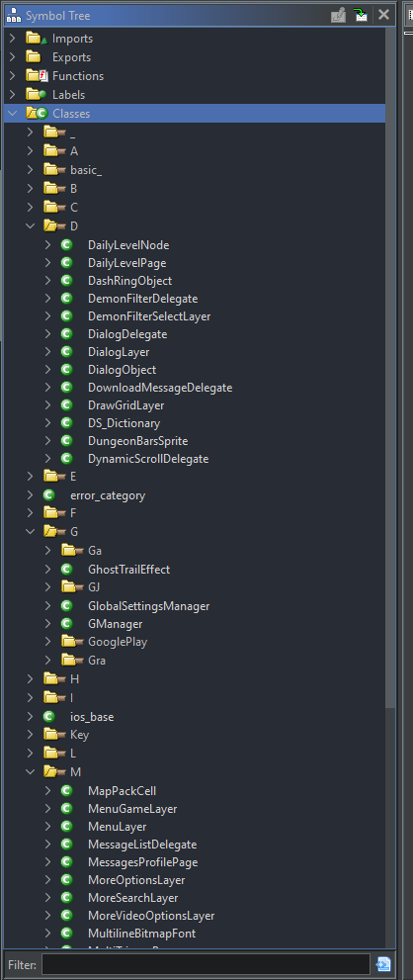The image size is (413, 980).
Task: Click the edit icon in Symbol Tree header
Action: click(x=338, y=15)
